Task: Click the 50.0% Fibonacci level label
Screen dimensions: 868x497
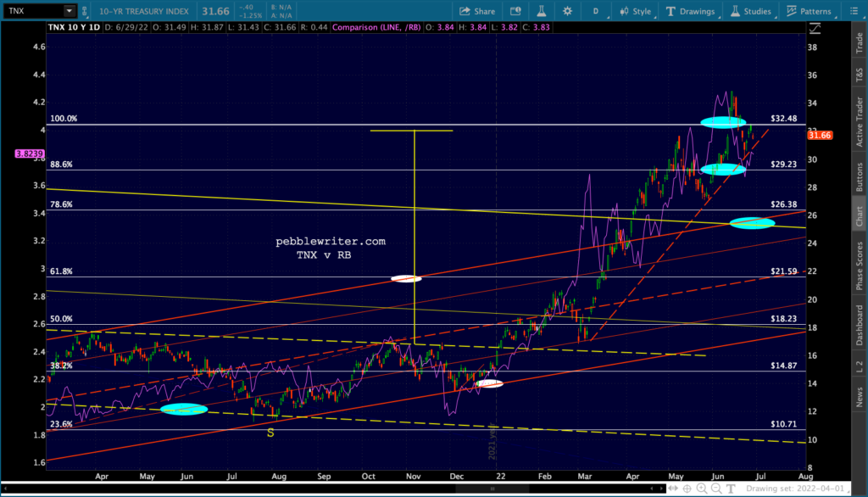Action: (61, 319)
